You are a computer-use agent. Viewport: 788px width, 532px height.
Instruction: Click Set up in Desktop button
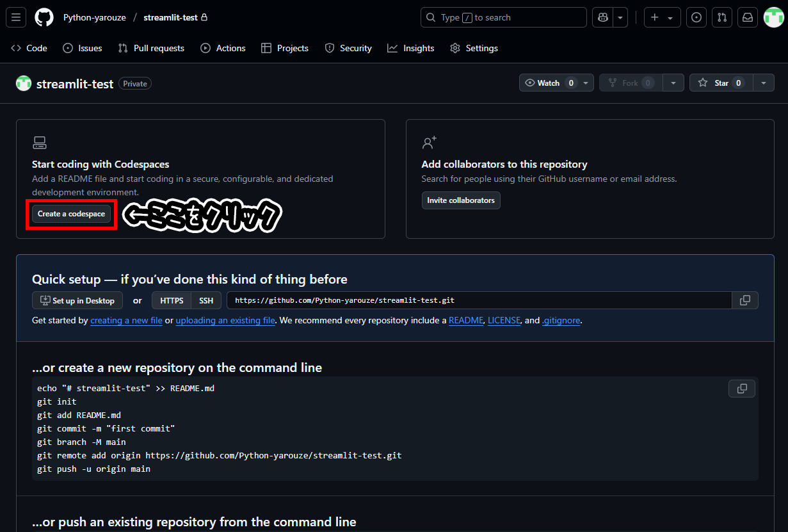(x=77, y=300)
